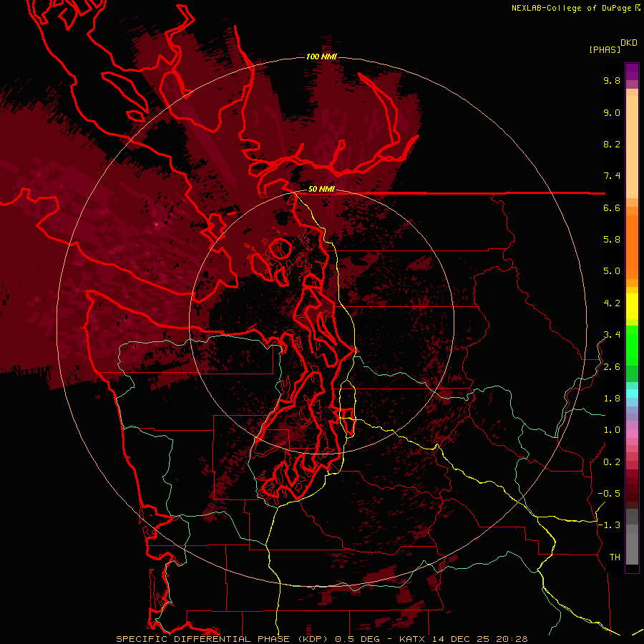
Task: Click the 3.4 scale value
Action: 612,335
